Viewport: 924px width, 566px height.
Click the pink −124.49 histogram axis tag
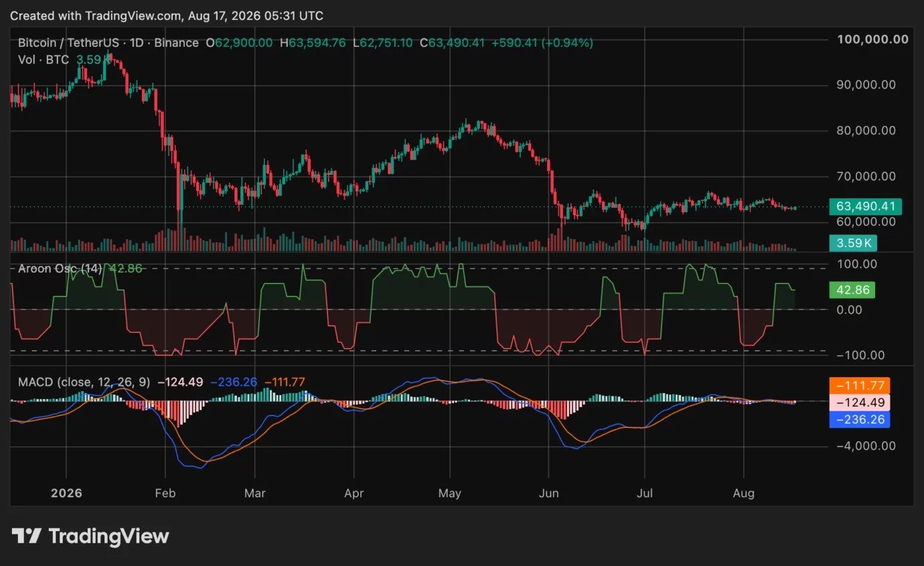click(860, 403)
